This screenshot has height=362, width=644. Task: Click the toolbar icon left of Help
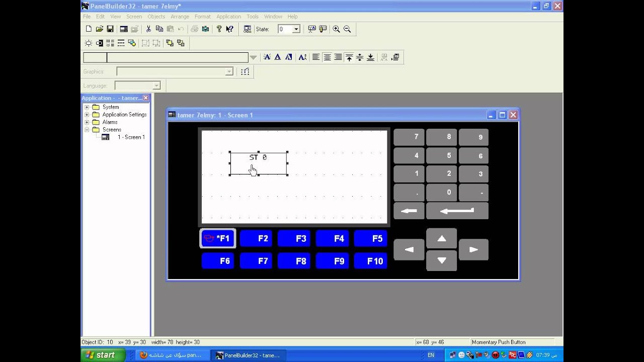[205, 29]
